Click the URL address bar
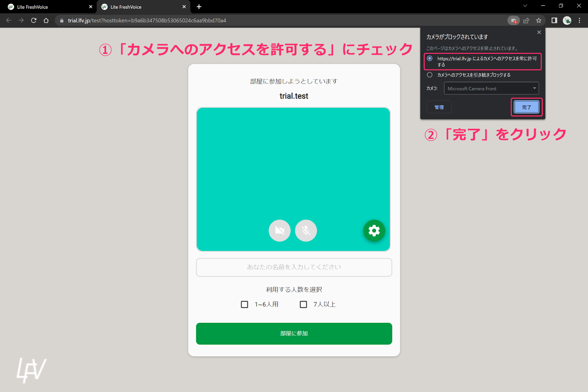Screen dimensions: 588x392 279,21
